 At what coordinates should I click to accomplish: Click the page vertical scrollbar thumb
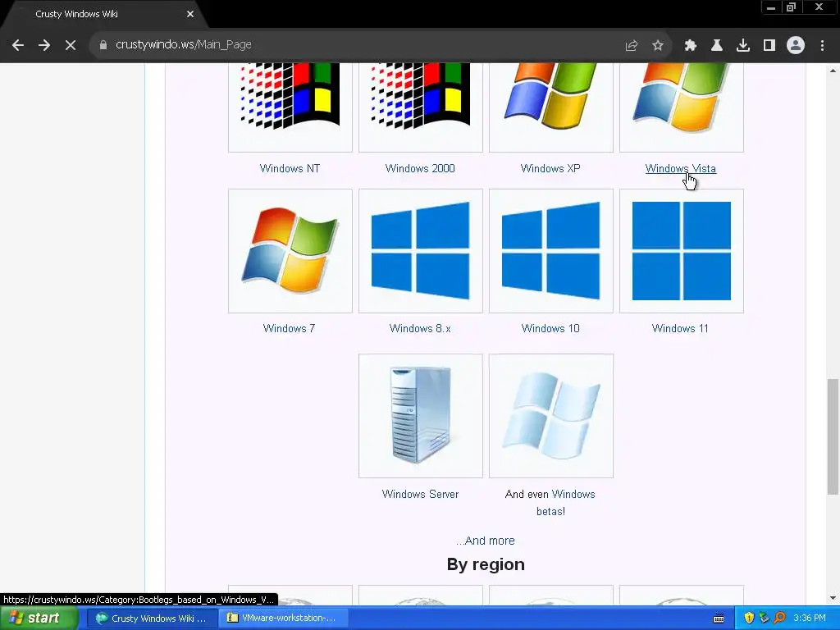[833, 436]
